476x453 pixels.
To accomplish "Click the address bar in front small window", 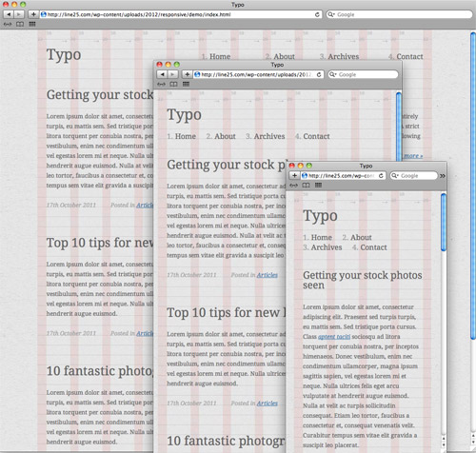I will click(x=343, y=175).
